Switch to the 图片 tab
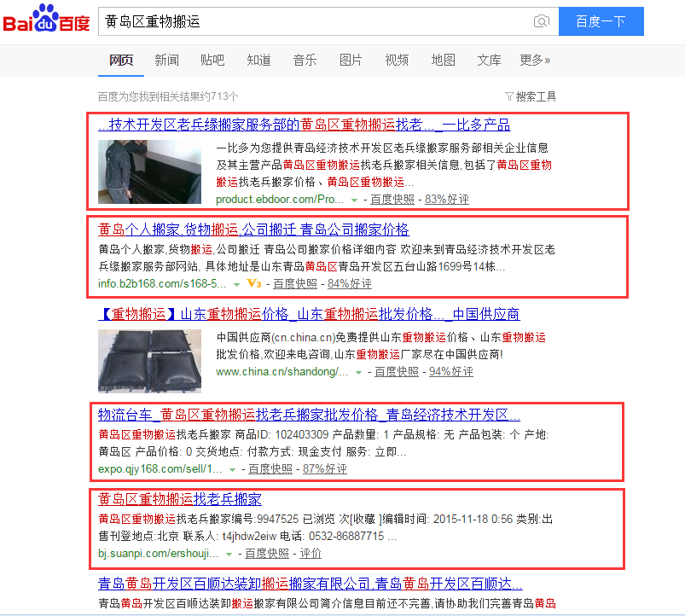Screen dimensions: 685x616 (351, 60)
